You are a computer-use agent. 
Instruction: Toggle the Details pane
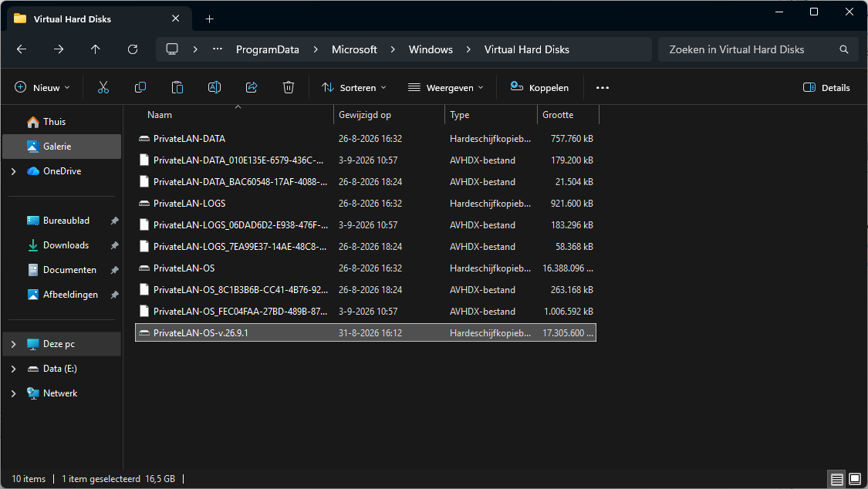tap(826, 87)
